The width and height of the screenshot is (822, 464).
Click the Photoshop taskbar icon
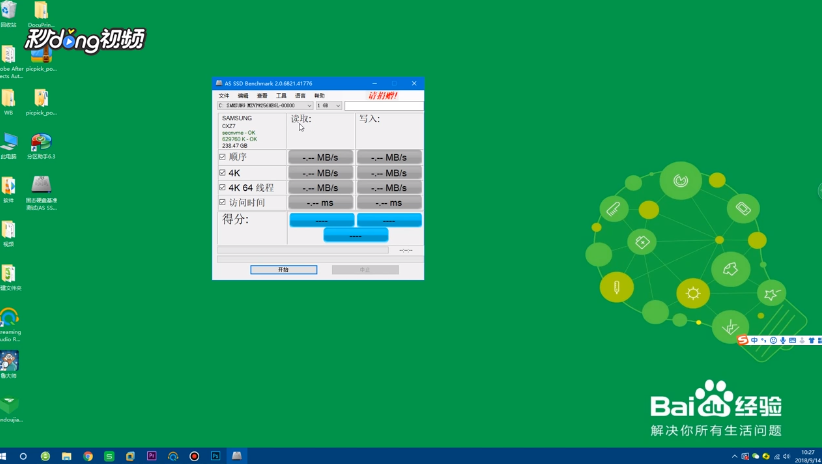[215, 456]
